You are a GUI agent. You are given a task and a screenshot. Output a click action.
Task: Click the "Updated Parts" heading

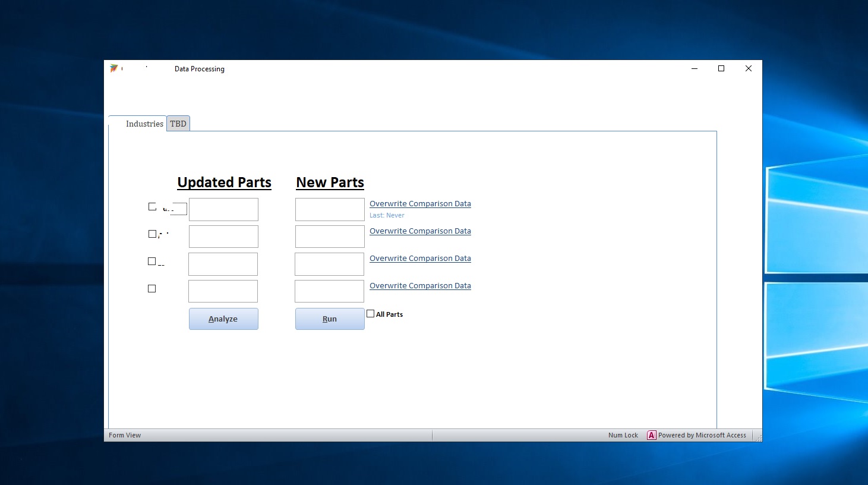[x=225, y=182]
